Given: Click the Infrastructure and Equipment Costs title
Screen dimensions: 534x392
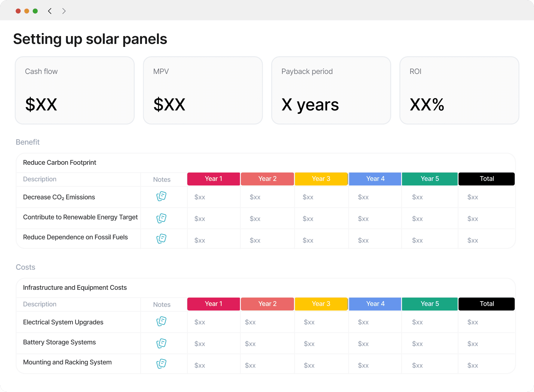Looking at the screenshot, I should click(x=75, y=288).
